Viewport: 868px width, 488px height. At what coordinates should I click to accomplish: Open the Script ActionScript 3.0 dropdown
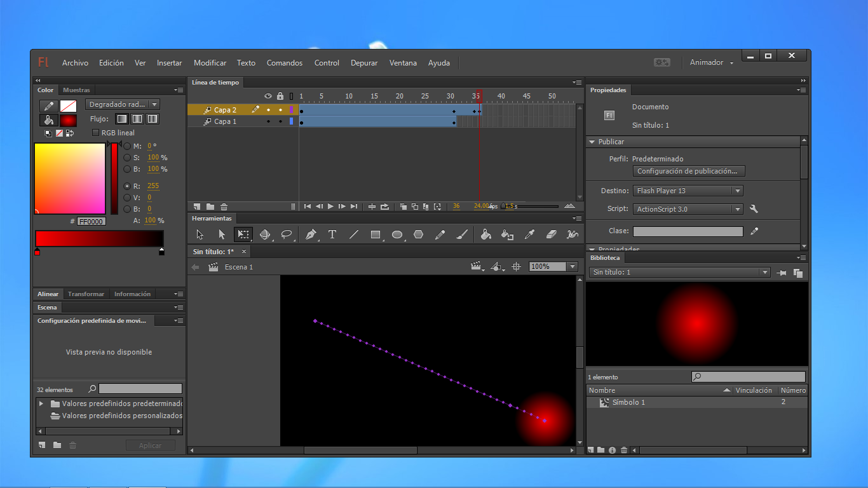[687, 208]
